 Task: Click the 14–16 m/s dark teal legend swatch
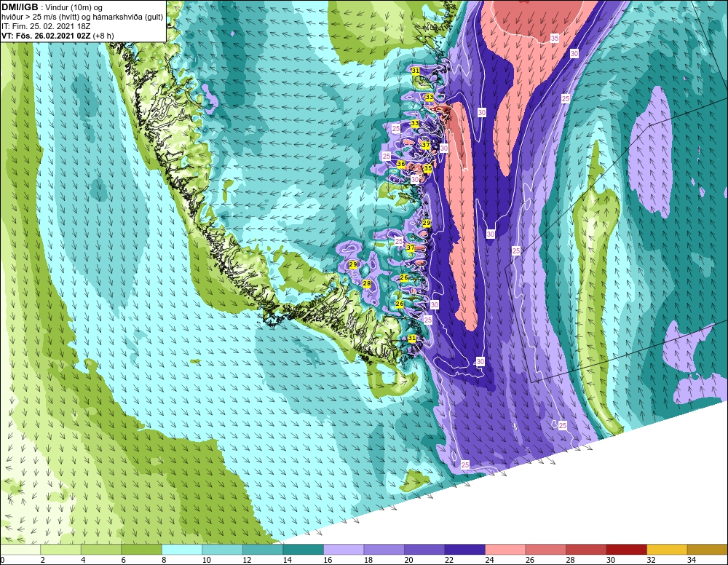[x=303, y=550]
